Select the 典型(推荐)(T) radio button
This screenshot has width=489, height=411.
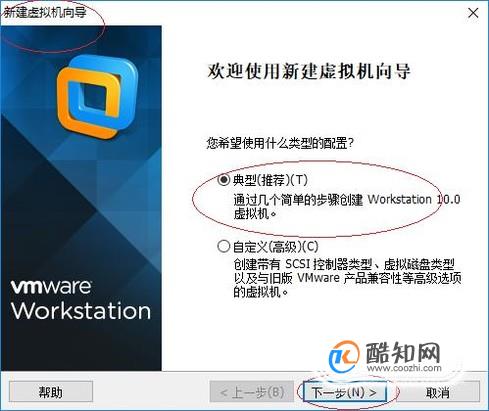click(223, 180)
